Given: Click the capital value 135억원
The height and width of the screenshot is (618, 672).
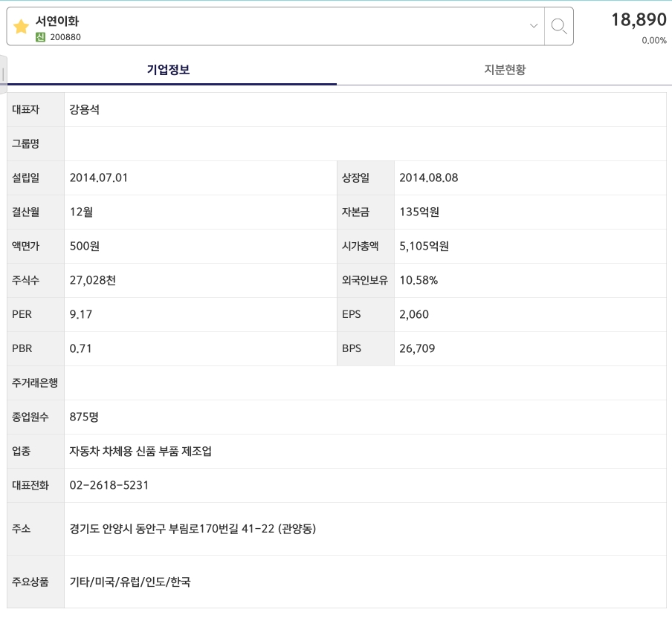Looking at the screenshot, I should (x=419, y=212).
